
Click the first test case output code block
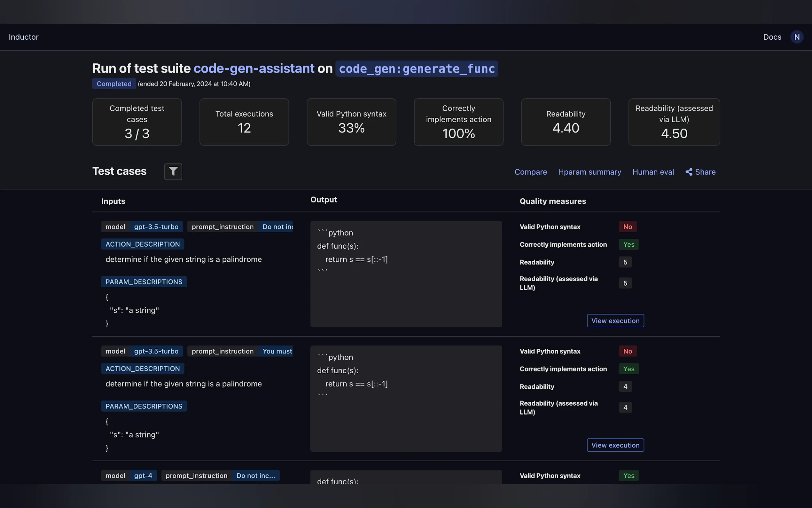pos(405,274)
